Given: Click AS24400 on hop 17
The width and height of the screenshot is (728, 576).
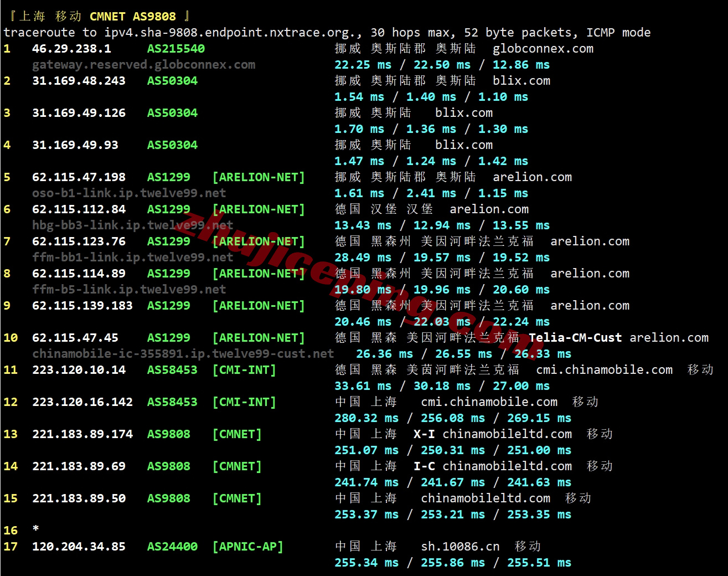Looking at the screenshot, I should [x=172, y=547].
